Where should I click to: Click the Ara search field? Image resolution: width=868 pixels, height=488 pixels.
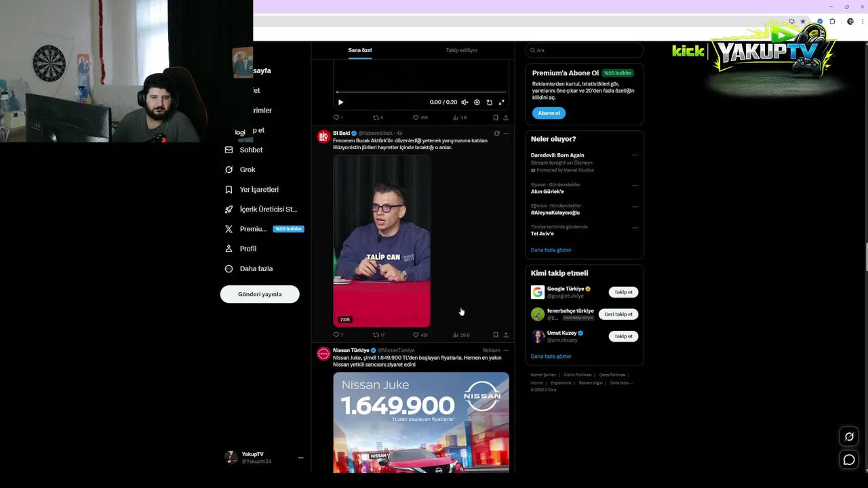coord(585,50)
